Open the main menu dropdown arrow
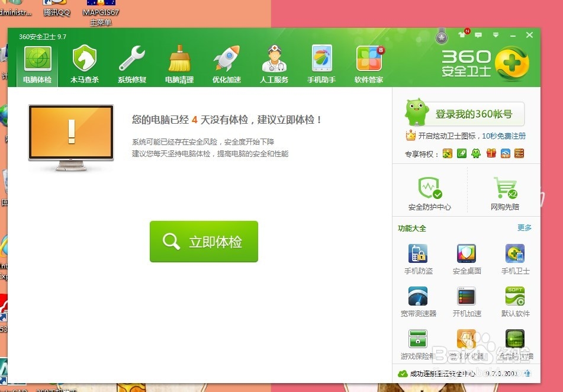This screenshot has width=563, height=392. [x=496, y=35]
